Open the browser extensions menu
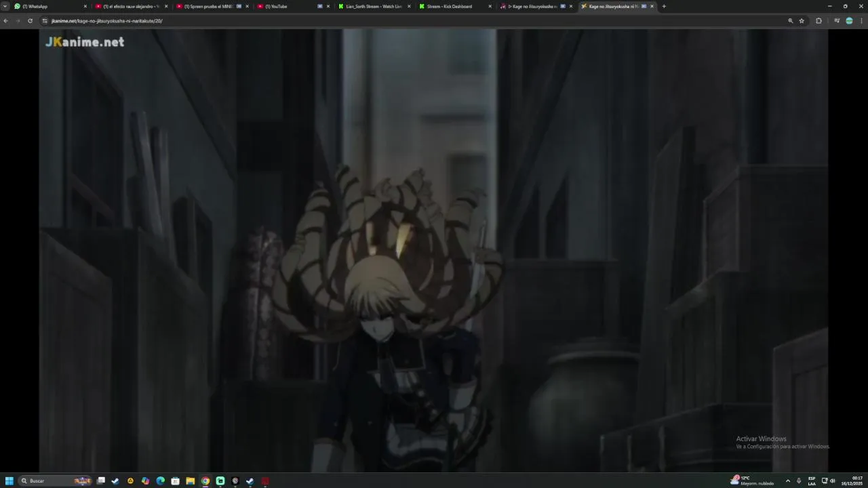This screenshot has height=488, width=868. pos(818,21)
